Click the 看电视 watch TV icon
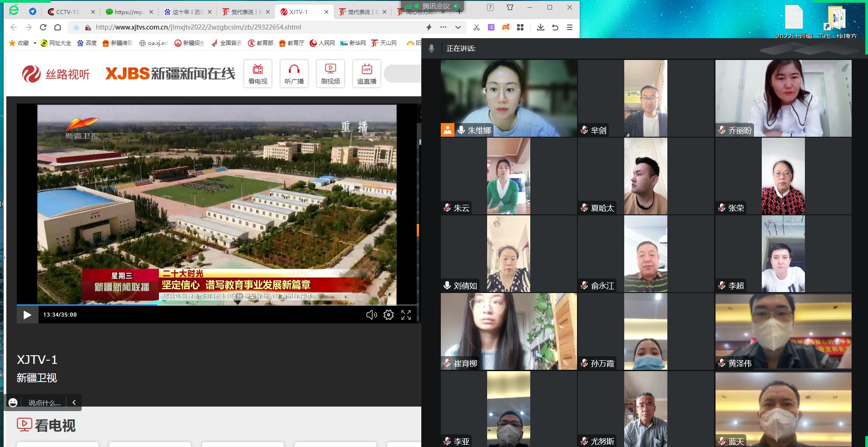This screenshot has width=868, height=447. pos(258,74)
